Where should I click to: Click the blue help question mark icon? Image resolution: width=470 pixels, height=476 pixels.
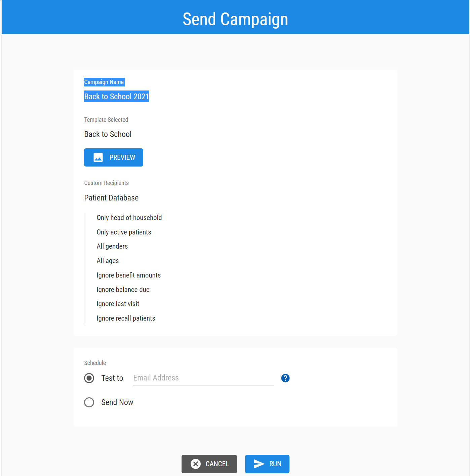point(285,378)
